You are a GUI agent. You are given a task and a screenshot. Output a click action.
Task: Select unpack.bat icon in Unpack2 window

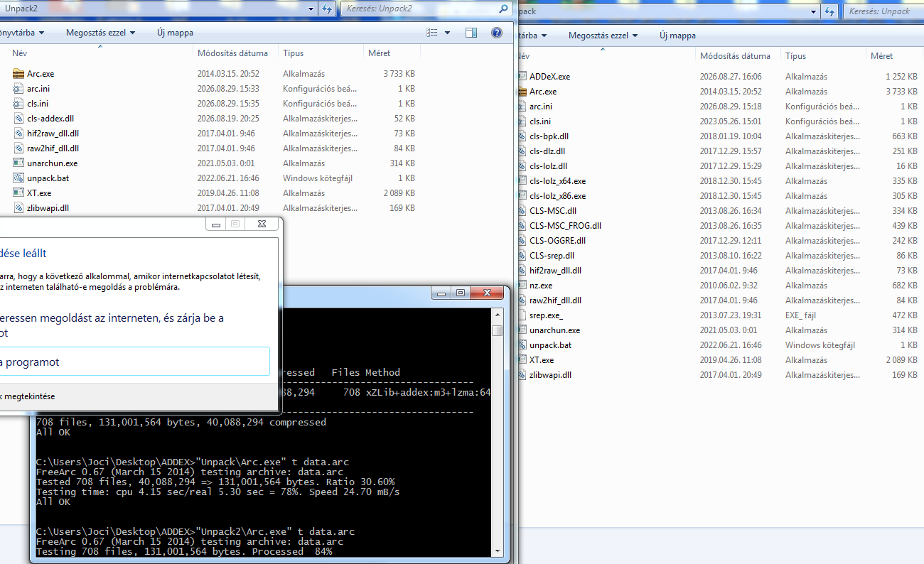coord(19,178)
